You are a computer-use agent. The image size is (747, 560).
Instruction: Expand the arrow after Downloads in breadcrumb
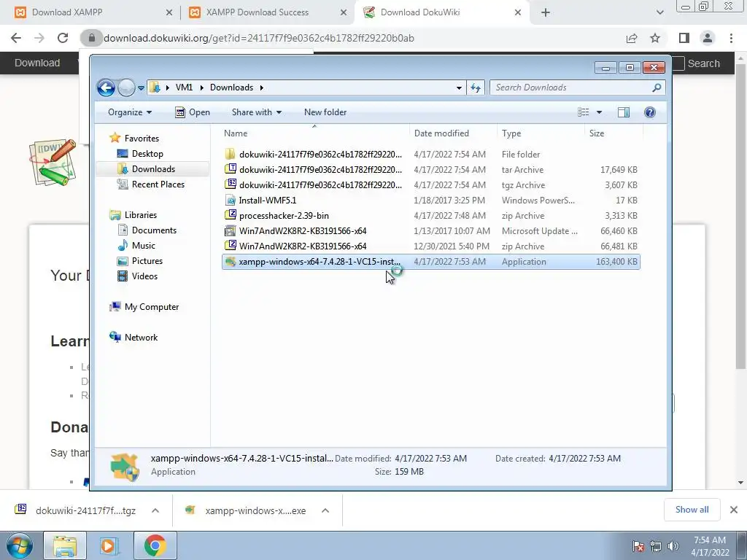(x=262, y=87)
